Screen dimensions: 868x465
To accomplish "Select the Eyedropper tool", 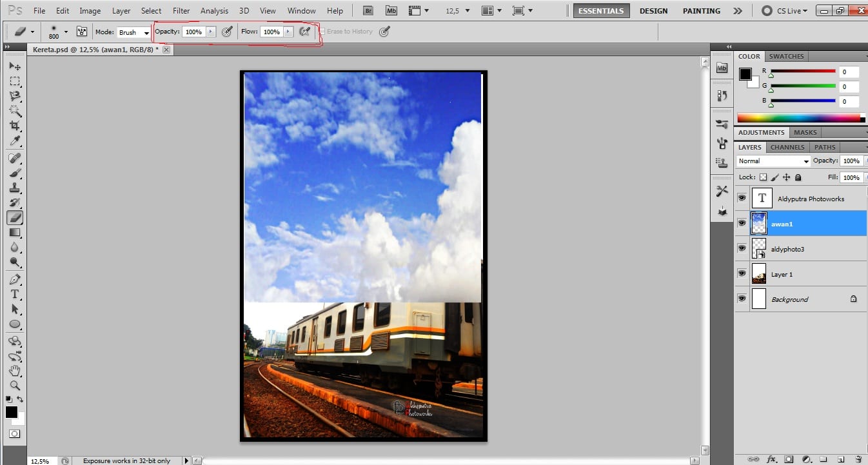I will tap(14, 141).
